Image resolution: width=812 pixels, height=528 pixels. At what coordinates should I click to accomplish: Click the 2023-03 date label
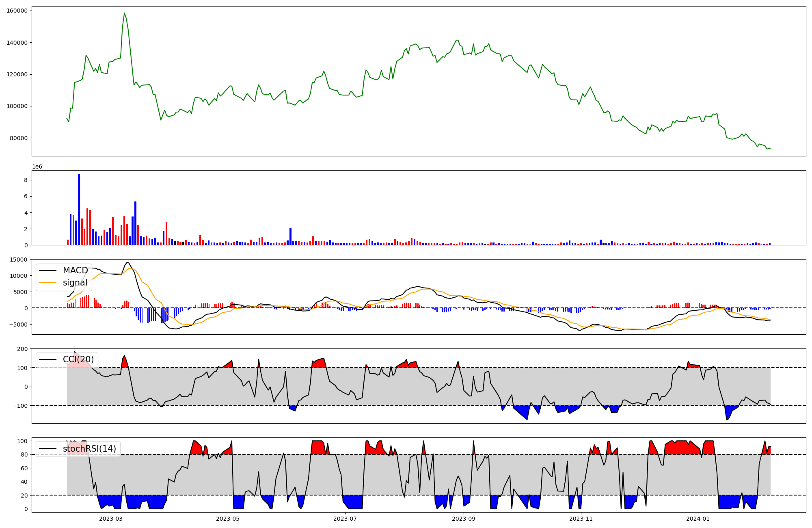tap(111, 519)
